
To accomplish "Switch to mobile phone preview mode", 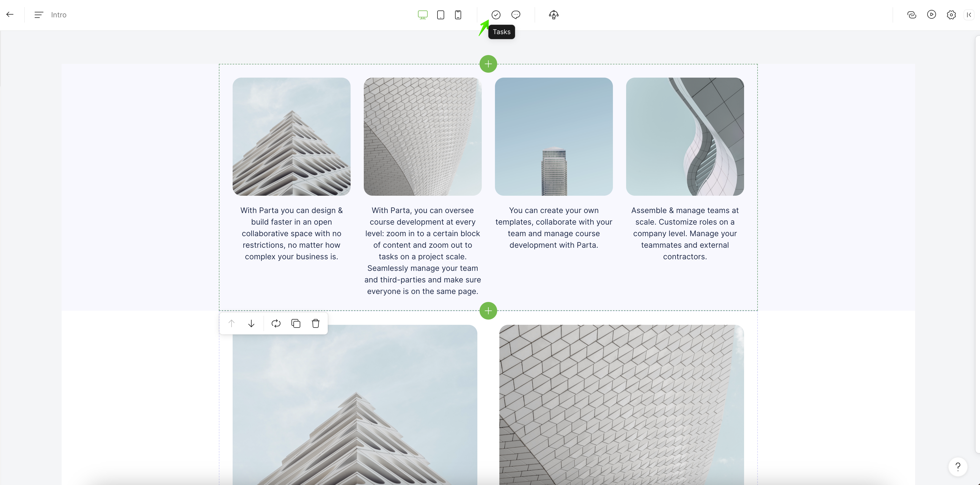I will coord(458,15).
